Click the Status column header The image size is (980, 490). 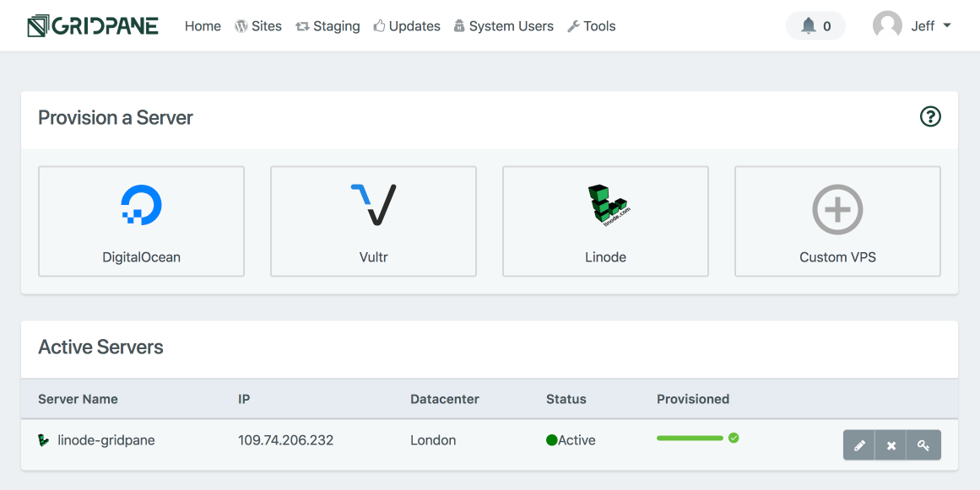click(566, 399)
